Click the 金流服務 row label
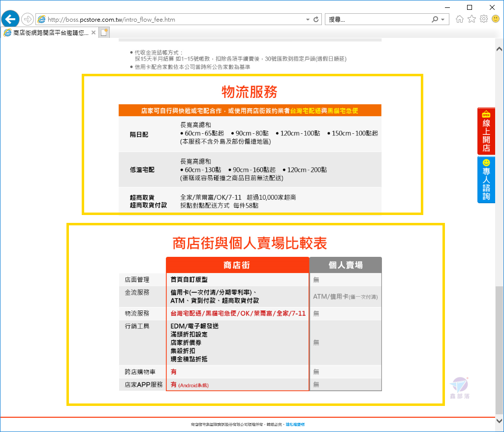 coord(137,292)
